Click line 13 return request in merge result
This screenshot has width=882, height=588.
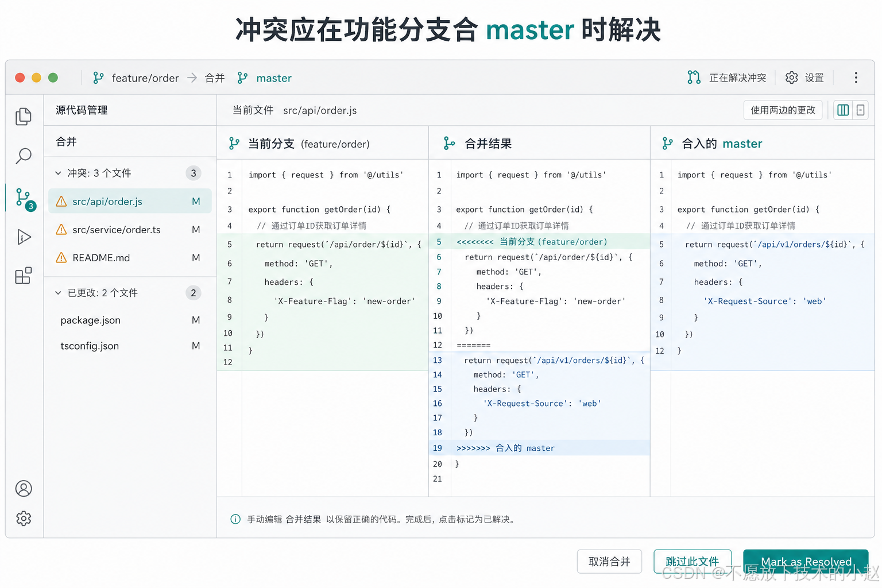[x=554, y=360]
